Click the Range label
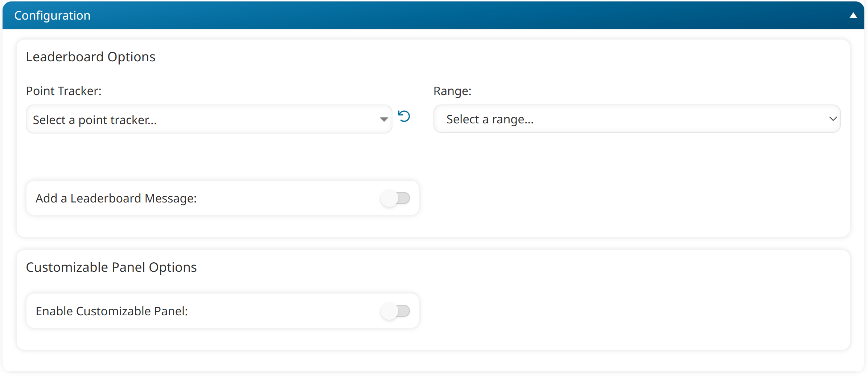The image size is (868, 377). (x=452, y=91)
